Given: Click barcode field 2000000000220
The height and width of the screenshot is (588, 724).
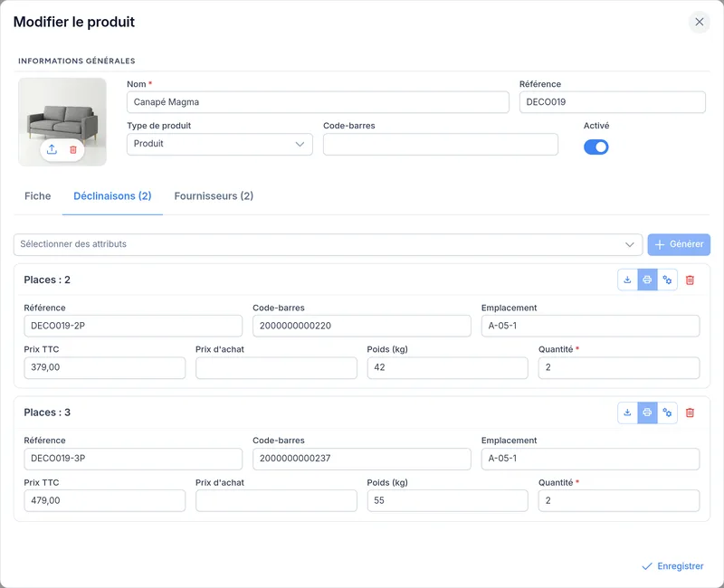Looking at the screenshot, I should point(361,326).
